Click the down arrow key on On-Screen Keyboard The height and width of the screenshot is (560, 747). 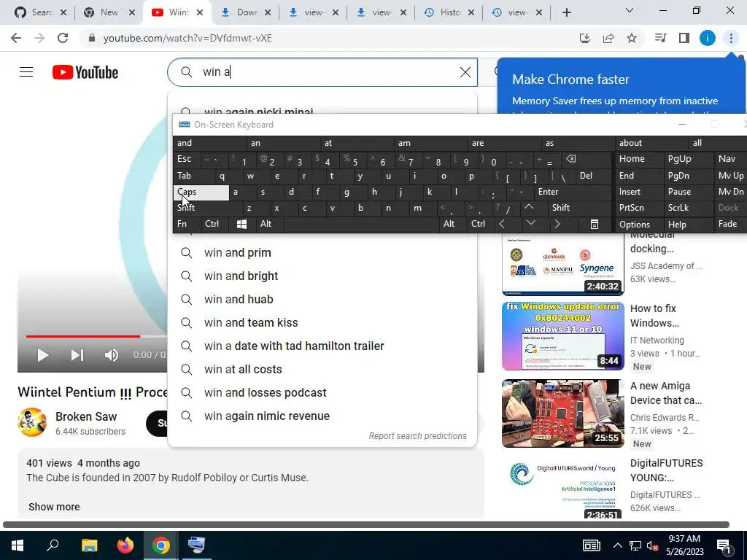point(531,223)
